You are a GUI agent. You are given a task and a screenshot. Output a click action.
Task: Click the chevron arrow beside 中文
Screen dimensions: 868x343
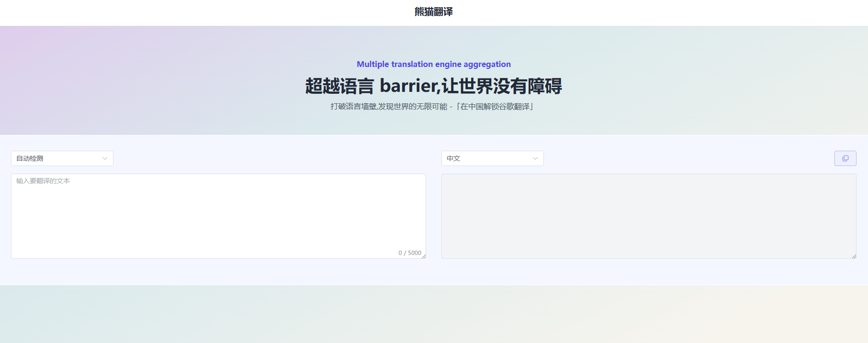click(535, 159)
